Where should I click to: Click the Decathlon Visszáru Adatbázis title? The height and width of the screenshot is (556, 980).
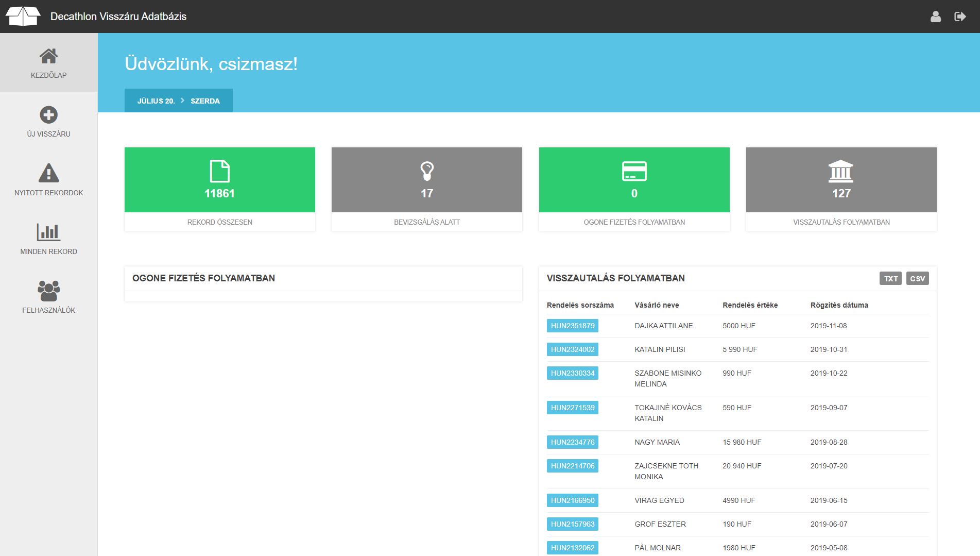pyautogui.click(x=118, y=16)
